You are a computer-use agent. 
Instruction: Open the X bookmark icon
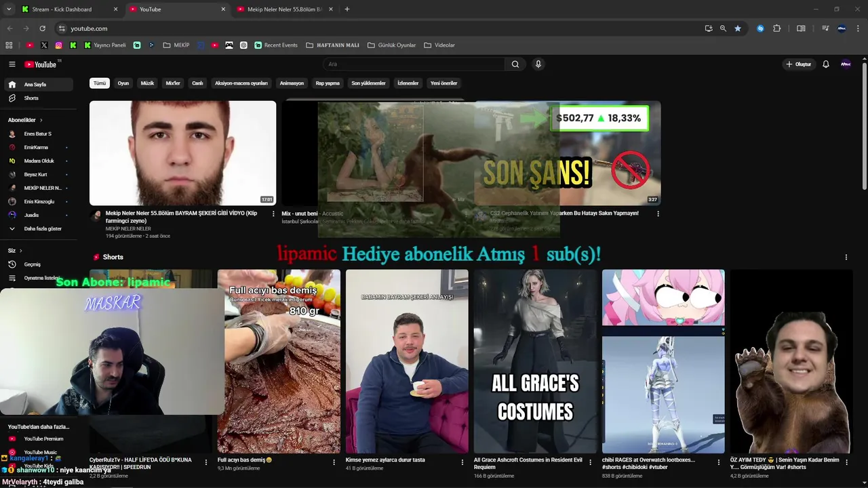44,45
